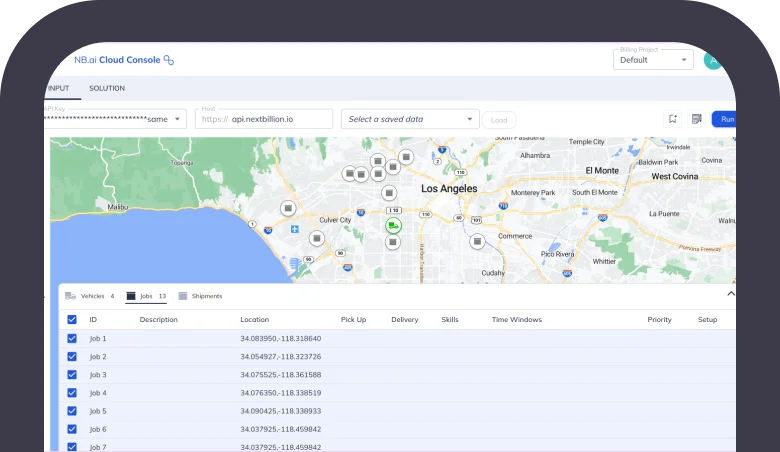780x452 pixels.
Task: Click the notes icon left of Run
Action: click(696, 119)
